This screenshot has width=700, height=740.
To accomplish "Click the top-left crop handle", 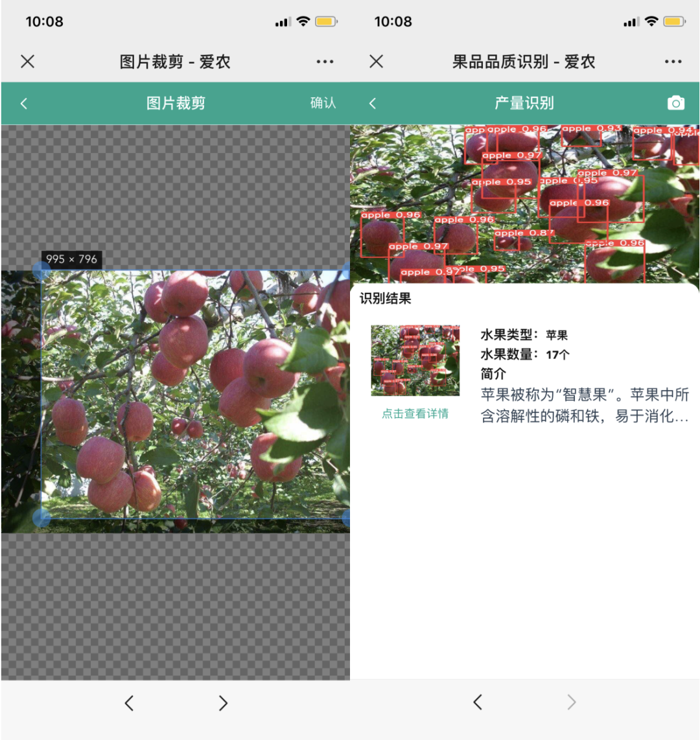I will tap(41, 271).
